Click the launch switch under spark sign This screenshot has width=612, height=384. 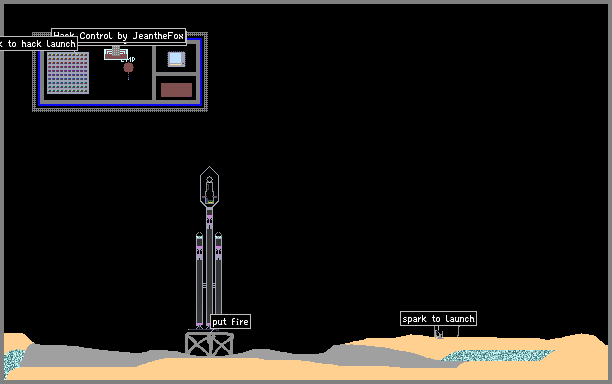[439, 334]
